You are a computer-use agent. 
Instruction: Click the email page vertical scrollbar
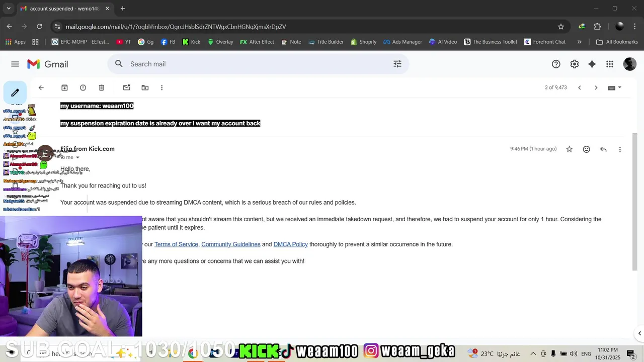635,202
